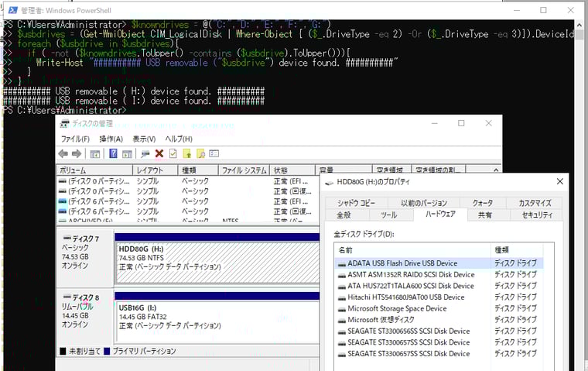Select Microsoft 仮想ディスク entry
Viewport: 588px width, 371px height.
point(439,320)
